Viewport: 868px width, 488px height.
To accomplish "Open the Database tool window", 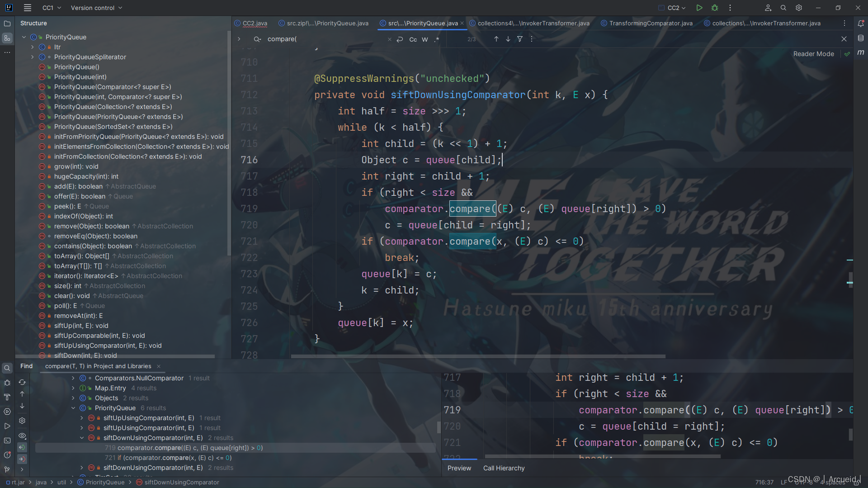I will click(x=861, y=38).
